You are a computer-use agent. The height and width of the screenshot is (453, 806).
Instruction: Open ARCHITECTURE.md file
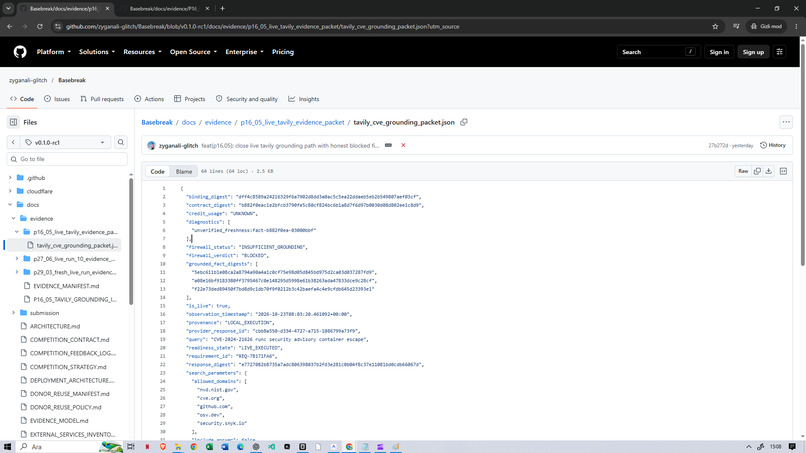coord(54,326)
